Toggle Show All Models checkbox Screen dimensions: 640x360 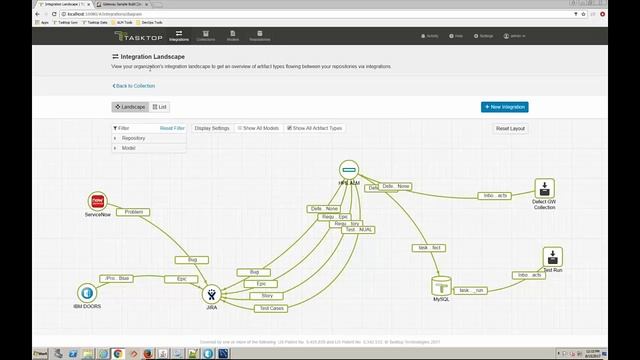[240, 128]
